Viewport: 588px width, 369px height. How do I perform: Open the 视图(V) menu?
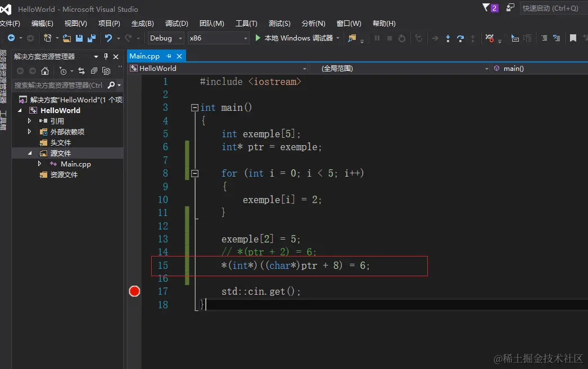(75, 23)
